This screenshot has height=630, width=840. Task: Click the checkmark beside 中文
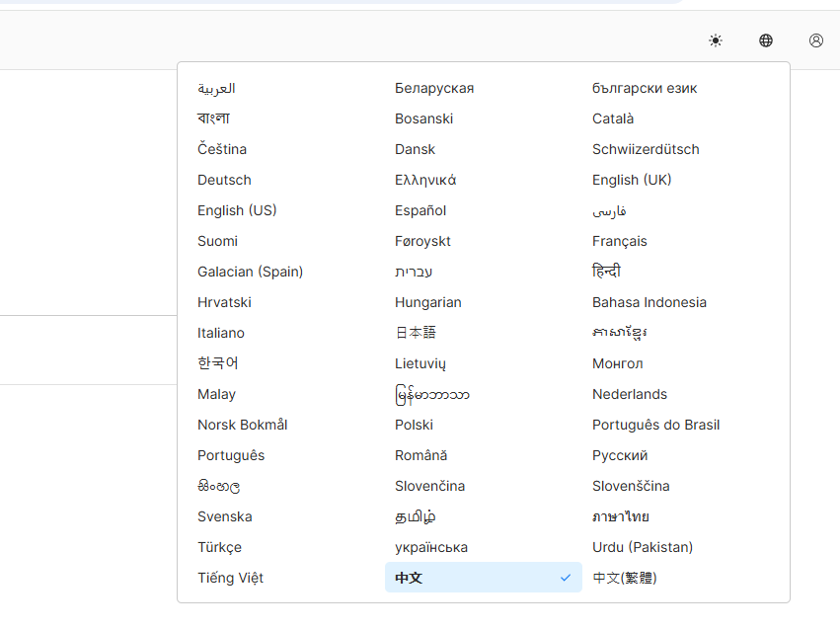(x=566, y=578)
